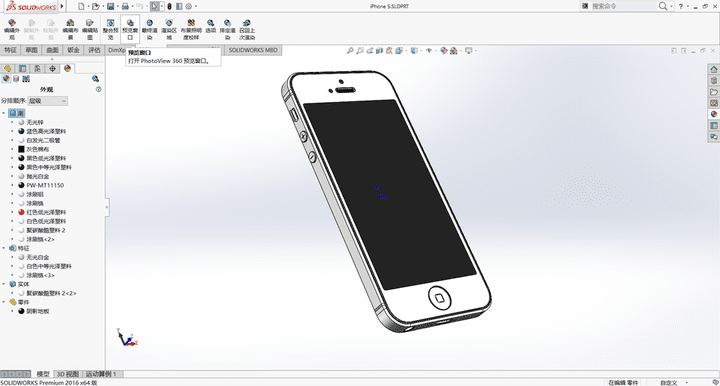720x386 pixels.
Task: Toggle the view decals filter in DisplayManager
Action: (16, 79)
